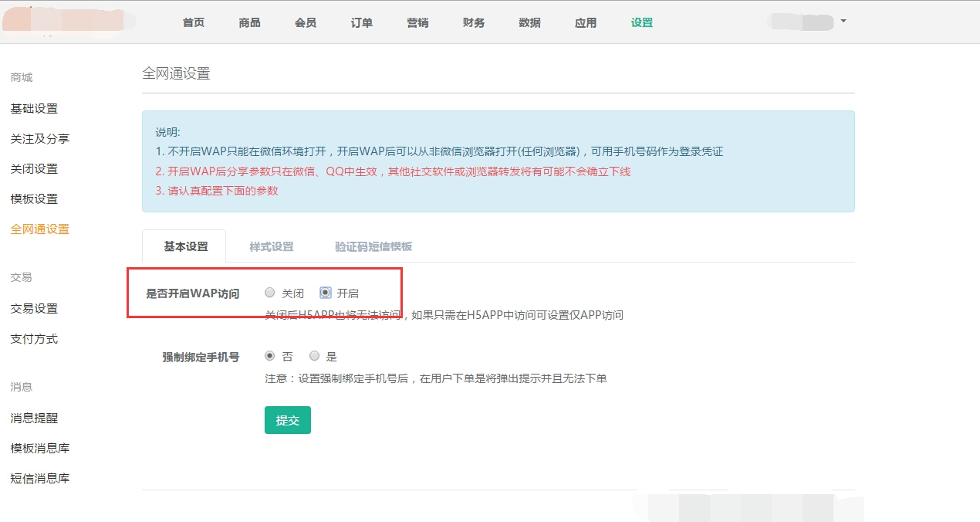Open 支付方式 in the sidebar

(x=34, y=339)
